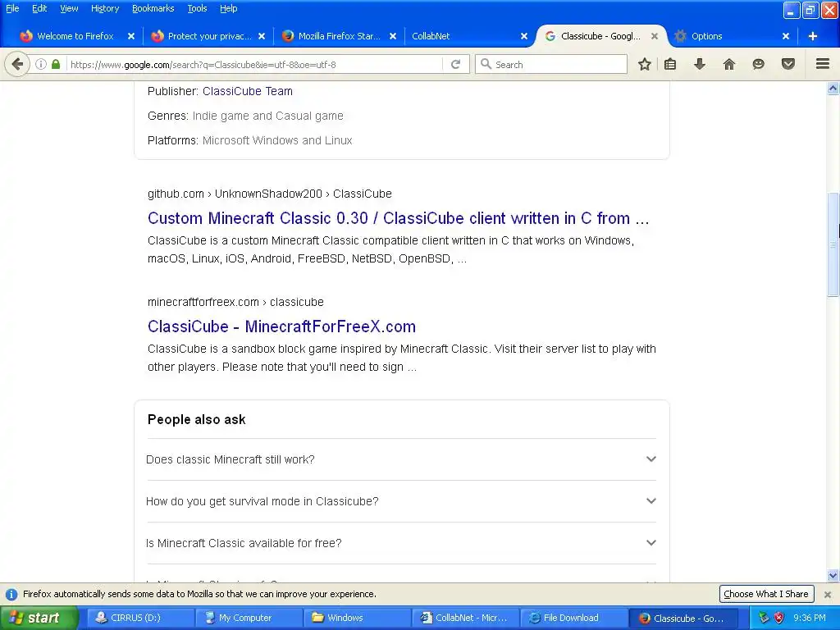The width and height of the screenshot is (840, 630).
Task: Open the Bookmarks menu
Action: tap(153, 8)
